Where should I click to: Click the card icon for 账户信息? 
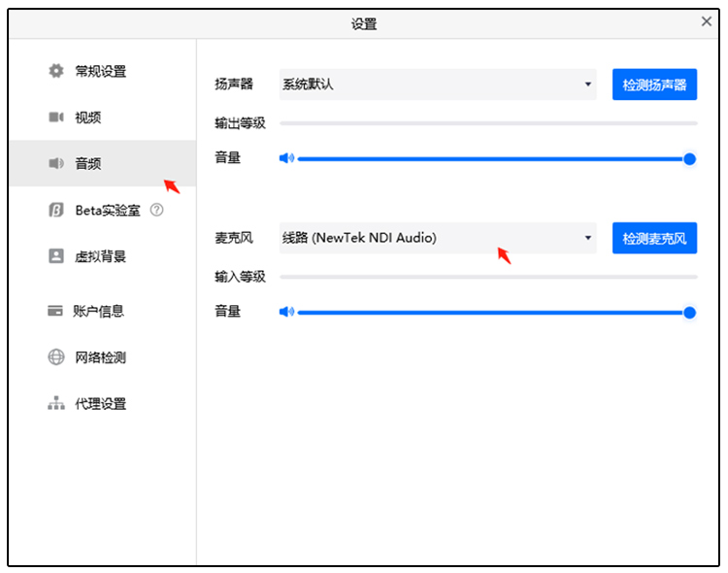[x=56, y=311]
